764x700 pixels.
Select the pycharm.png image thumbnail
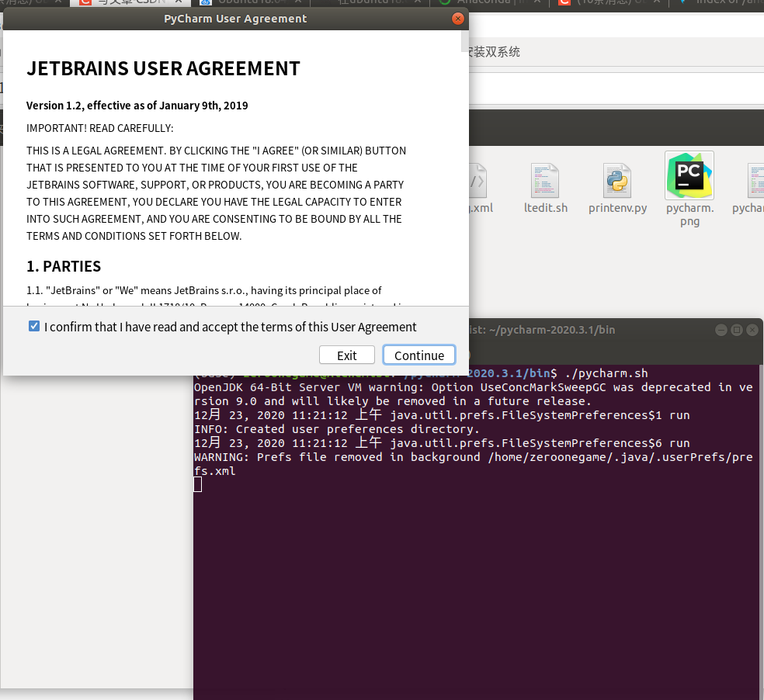[689, 175]
